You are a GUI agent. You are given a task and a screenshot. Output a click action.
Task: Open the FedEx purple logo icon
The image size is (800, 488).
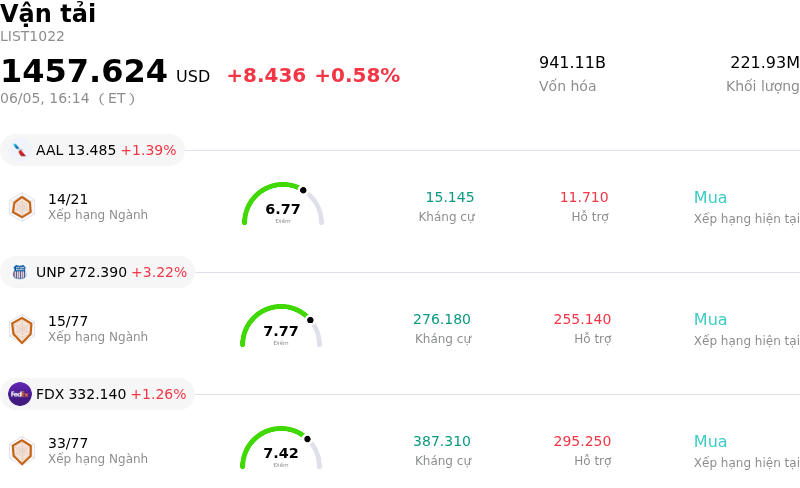tap(20, 394)
